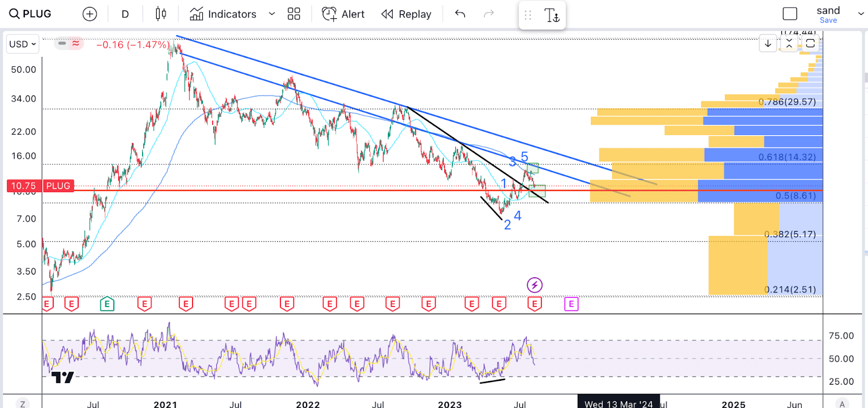
Task: Toggle the red approximately-equal legend indicator
Action: point(76,43)
